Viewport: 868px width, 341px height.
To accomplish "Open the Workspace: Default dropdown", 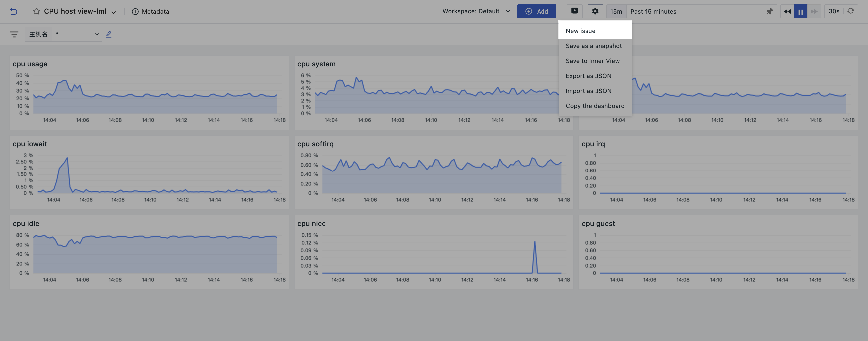I will click(476, 11).
